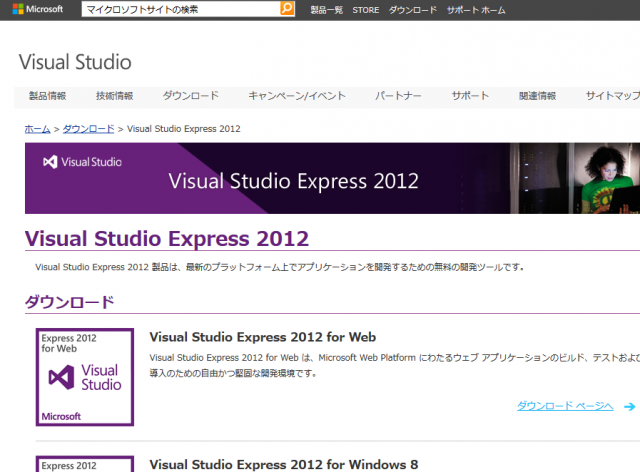Click the ホーム breadcrumb link
This screenshot has height=472, width=640.
pyautogui.click(x=38, y=129)
